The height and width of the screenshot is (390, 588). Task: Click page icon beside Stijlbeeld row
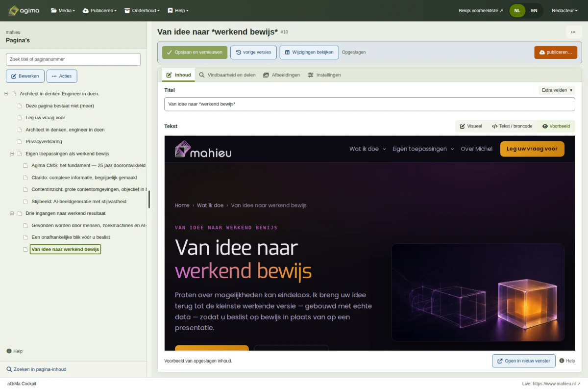[x=26, y=202]
